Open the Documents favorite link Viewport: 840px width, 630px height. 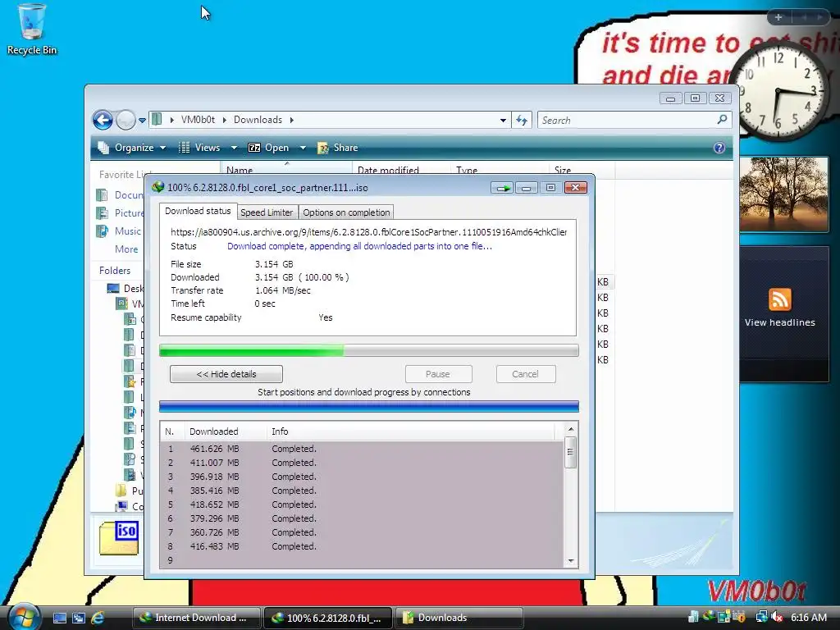pyautogui.click(x=120, y=195)
